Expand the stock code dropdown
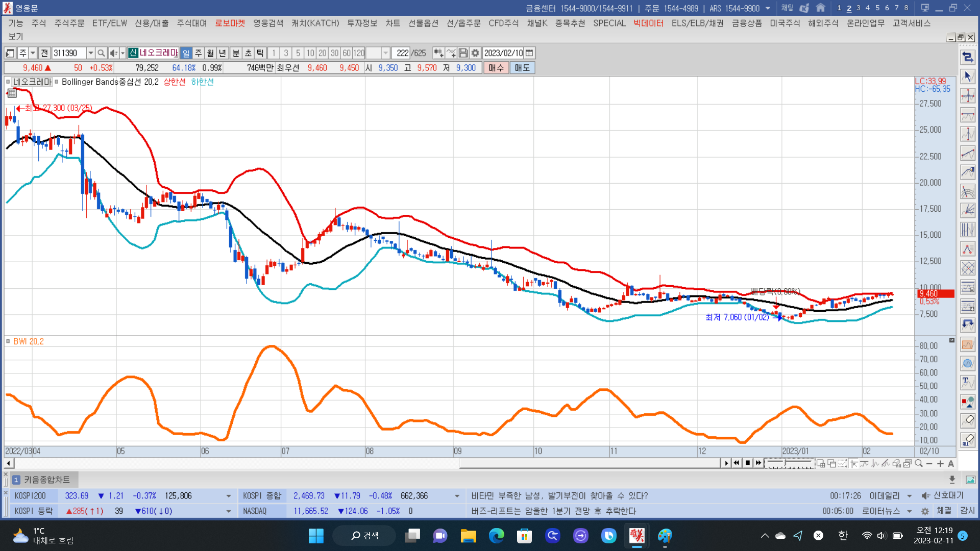 pyautogui.click(x=90, y=53)
